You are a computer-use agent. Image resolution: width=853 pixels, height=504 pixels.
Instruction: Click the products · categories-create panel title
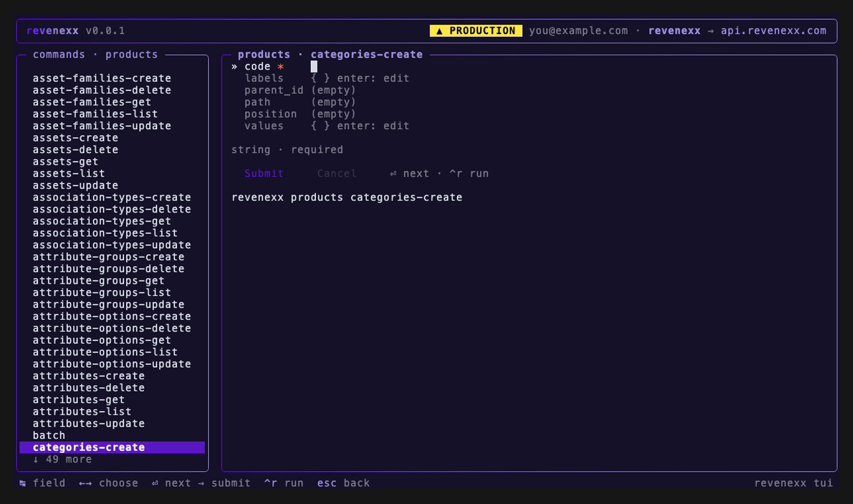(330, 54)
